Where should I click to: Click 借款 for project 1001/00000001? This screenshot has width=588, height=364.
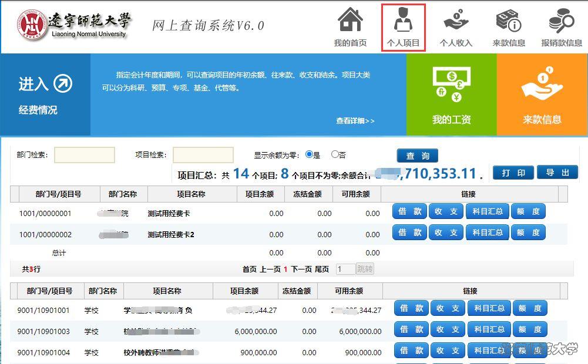click(410, 212)
